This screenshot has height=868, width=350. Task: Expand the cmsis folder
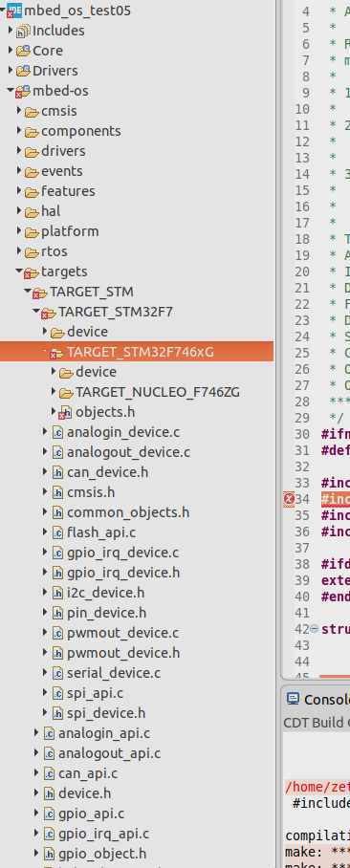coord(19,111)
